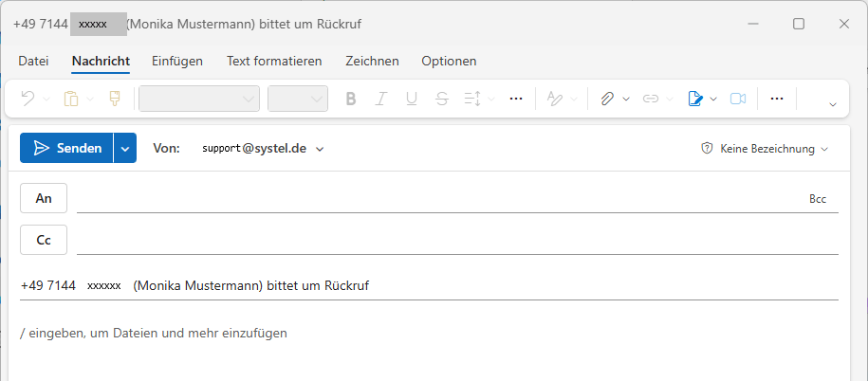
Task: Click the attach file paperclip icon
Action: tap(607, 98)
